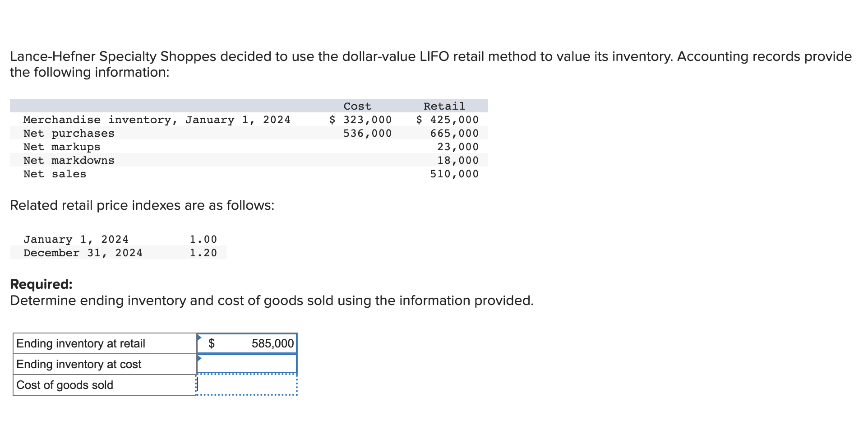Image resolution: width=868 pixels, height=435 pixels.
Task: Select the 510,000 net sales value
Action: point(454,174)
